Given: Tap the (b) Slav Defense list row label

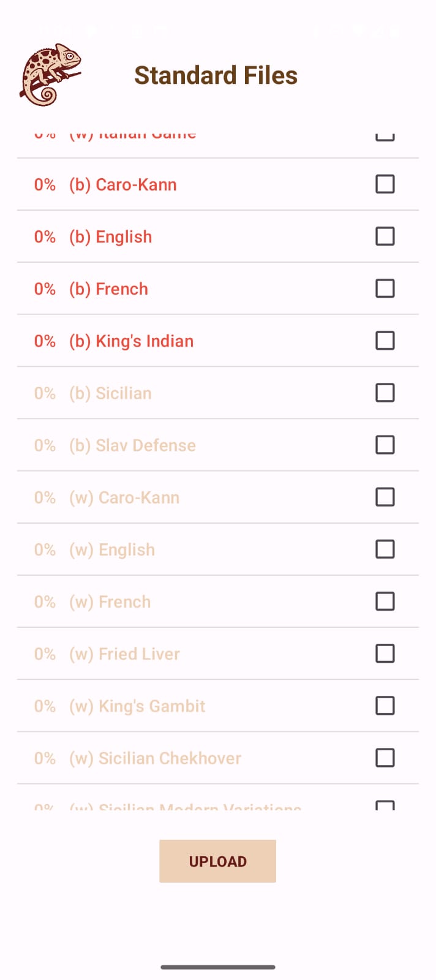Looking at the screenshot, I should click(x=132, y=445).
